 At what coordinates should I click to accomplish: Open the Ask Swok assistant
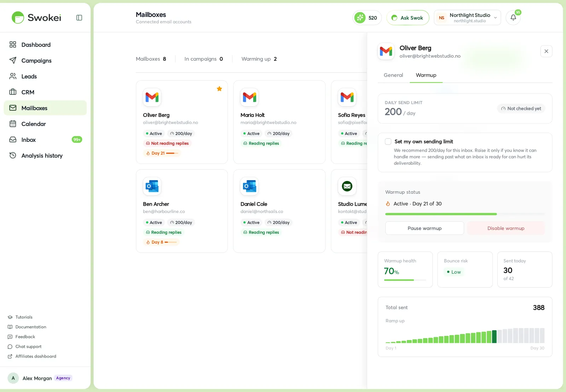pyautogui.click(x=408, y=18)
